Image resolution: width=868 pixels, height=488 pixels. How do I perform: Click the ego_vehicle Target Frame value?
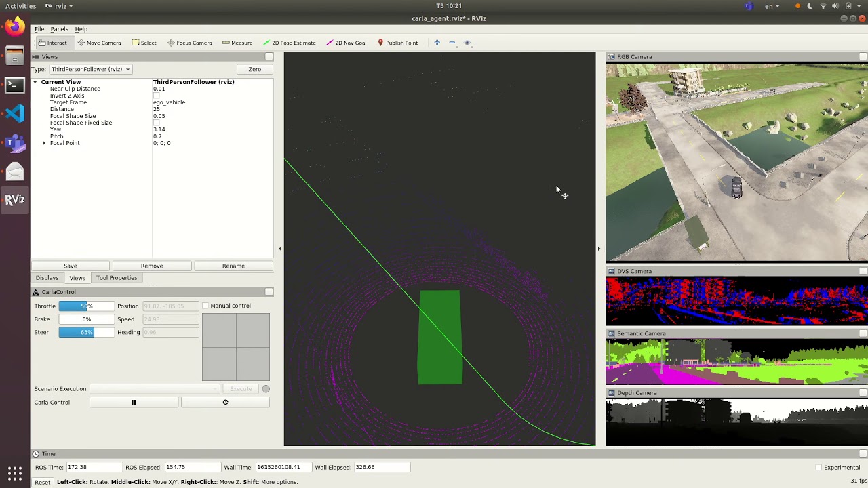click(x=170, y=102)
